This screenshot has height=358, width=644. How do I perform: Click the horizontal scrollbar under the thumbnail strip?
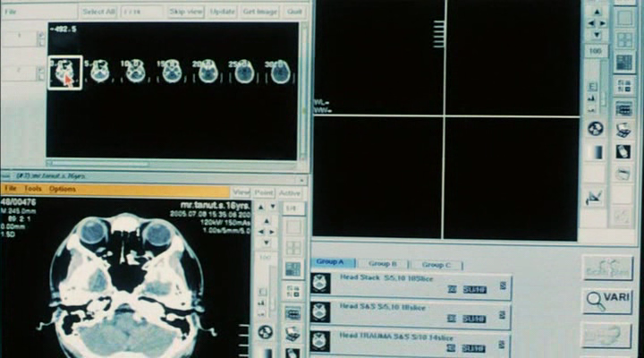point(171,164)
